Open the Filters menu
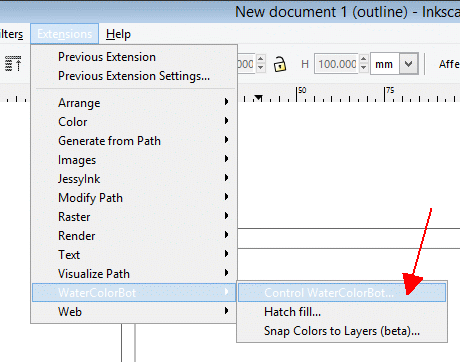The width and height of the screenshot is (460, 362). [11, 34]
